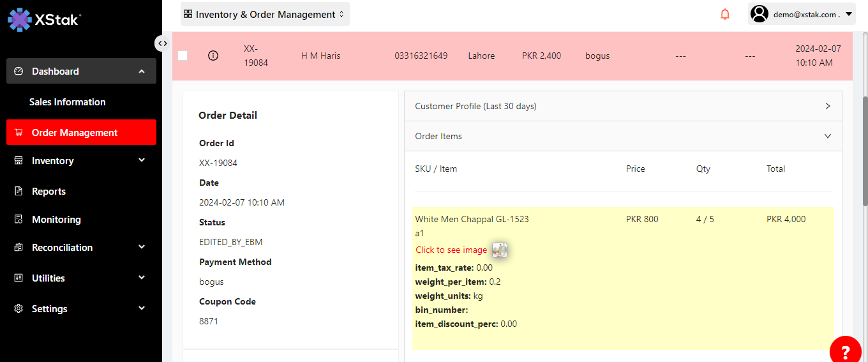Click the XStak logo icon
The image size is (868, 362).
pos(19,19)
